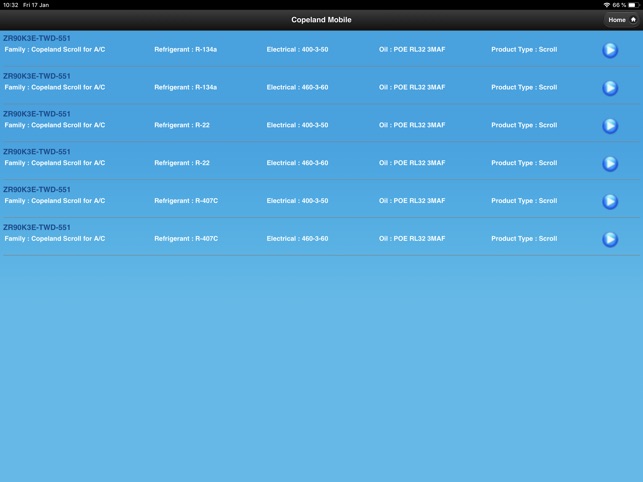Open details arrow for R-22 400-3-50 row
This screenshot has height=482, width=643.
[610, 126]
